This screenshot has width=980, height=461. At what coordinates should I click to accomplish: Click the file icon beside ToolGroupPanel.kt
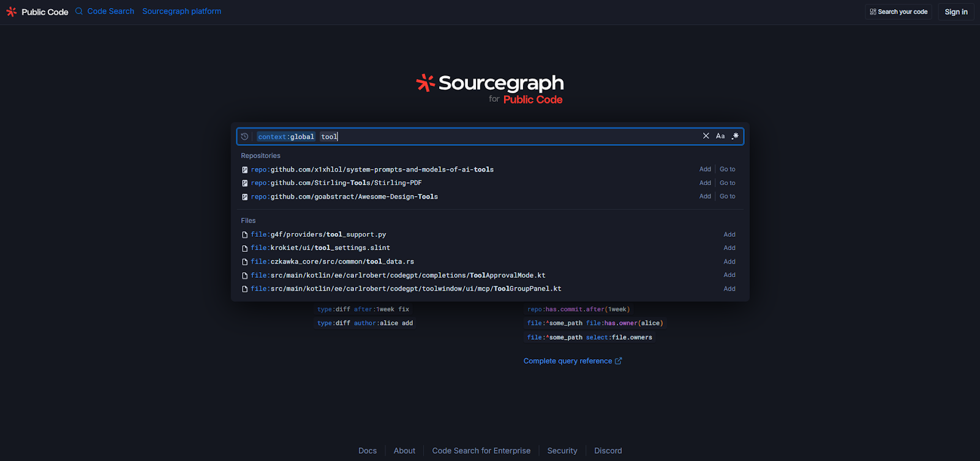pos(245,289)
